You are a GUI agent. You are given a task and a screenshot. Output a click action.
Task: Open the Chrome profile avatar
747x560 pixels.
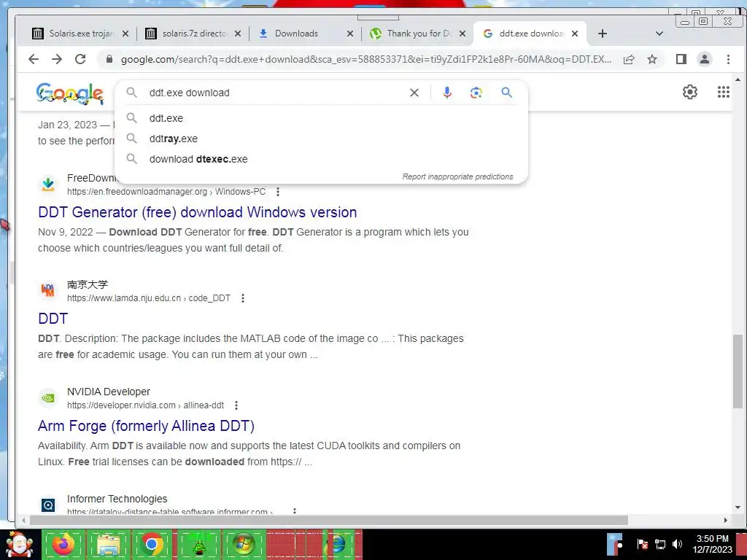(705, 59)
